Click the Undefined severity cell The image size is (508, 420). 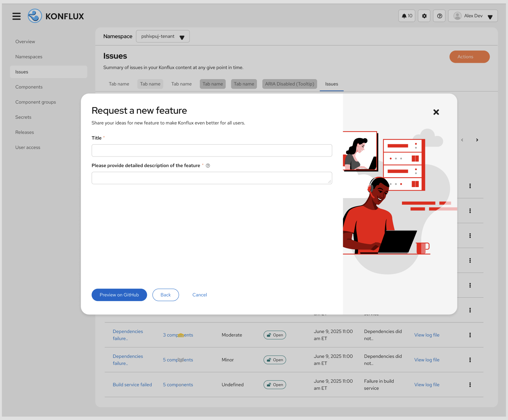(233, 385)
